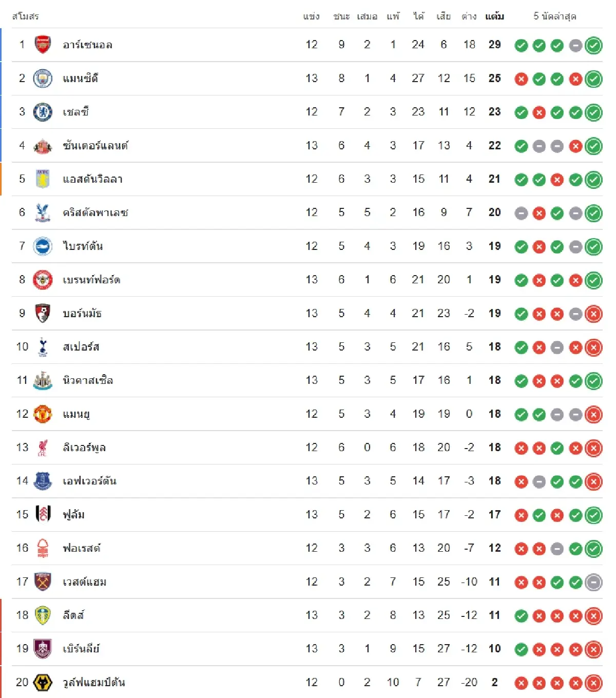Click the Brentford club crest
Viewport: 616px width, 698px height.
(43, 280)
